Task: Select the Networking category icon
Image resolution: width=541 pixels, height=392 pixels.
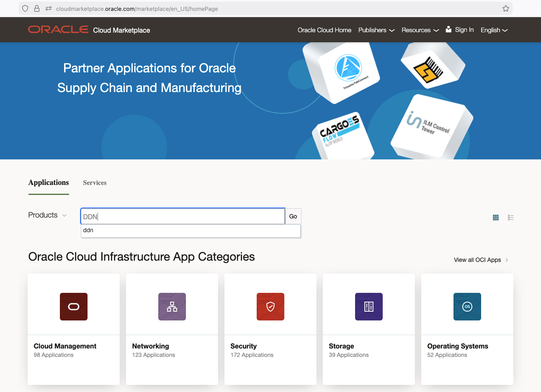Action: pyautogui.click(x=172, y=307)
